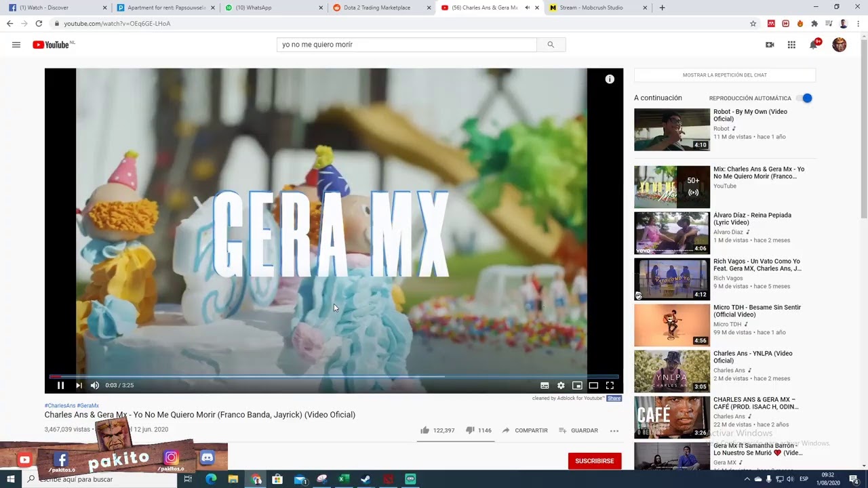Click the #GeraMx hashtag link
Screen dimensions: 868x488
pyautogui.click(x=88, y=405)
